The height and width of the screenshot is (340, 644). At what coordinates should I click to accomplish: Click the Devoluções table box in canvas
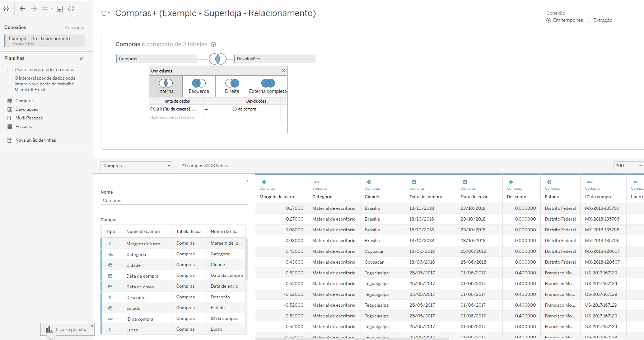pos(275,59)
